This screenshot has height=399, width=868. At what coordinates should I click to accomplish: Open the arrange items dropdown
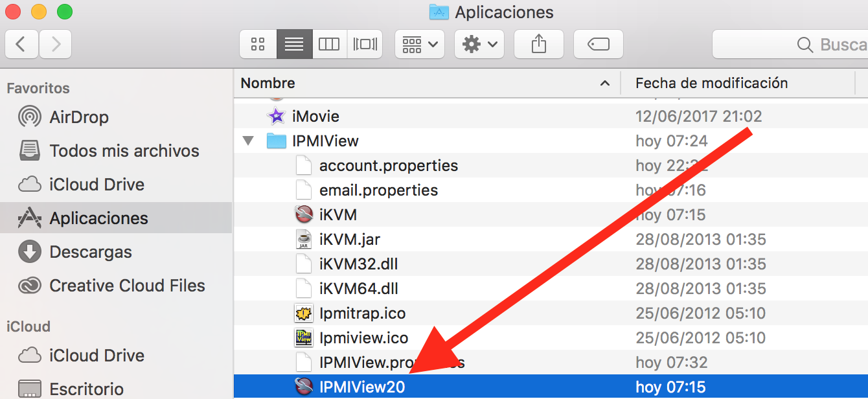(420, 44)
